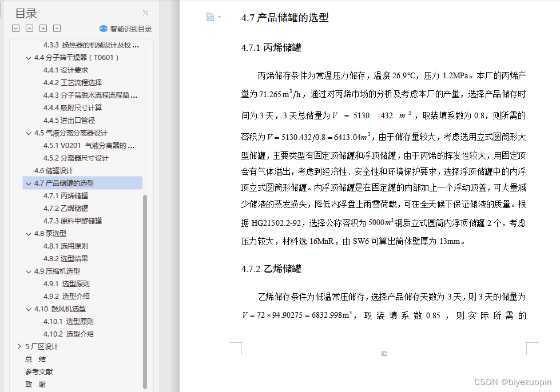Click the document icon beside heading 4.7
The image size is (560, 392).
pos(209,17)
